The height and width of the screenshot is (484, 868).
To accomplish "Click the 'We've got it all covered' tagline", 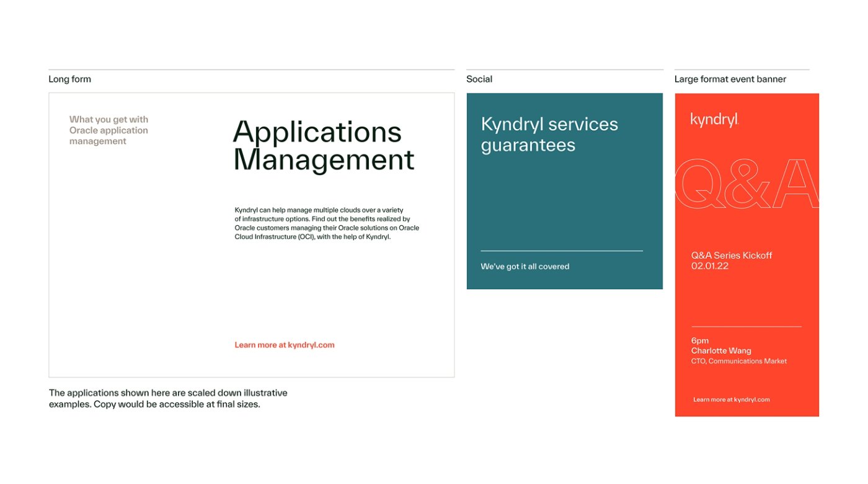I will pyautogui.click(x=525, y=266).
